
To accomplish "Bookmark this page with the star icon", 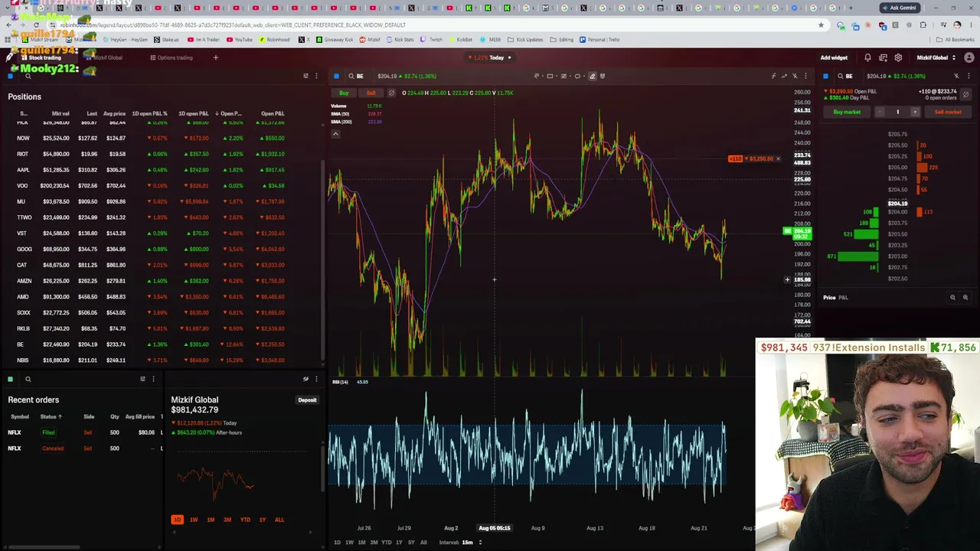I will coord(821,25).
